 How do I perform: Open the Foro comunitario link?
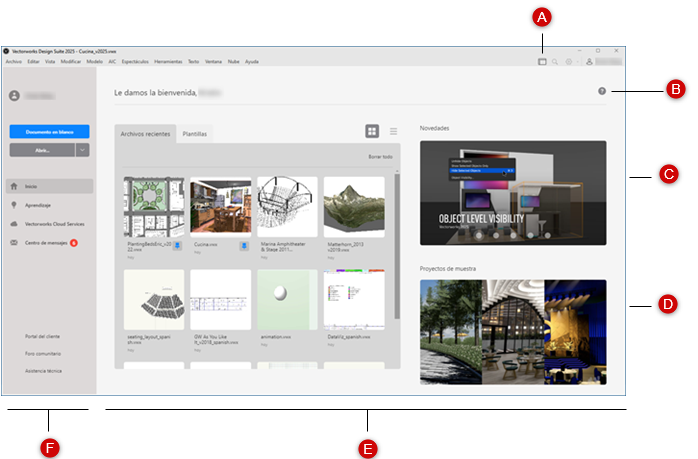(x=42, y=353)
